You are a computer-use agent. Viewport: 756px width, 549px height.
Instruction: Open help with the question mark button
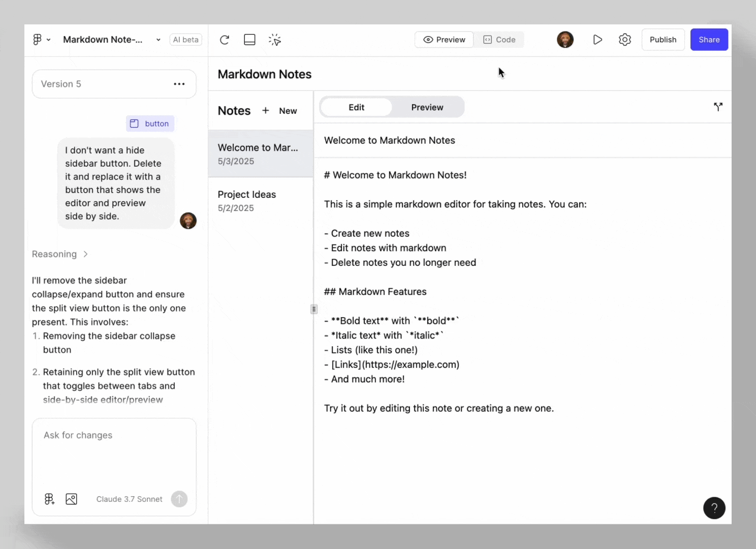coord(714,508)
